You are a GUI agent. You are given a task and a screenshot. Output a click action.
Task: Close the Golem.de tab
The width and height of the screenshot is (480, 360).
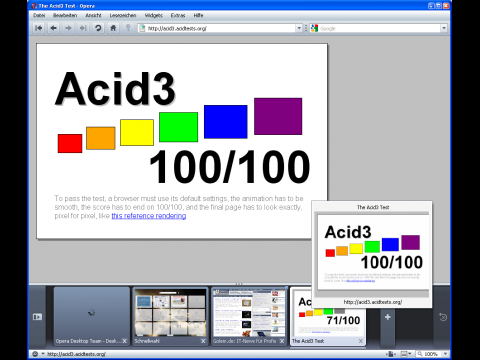tap(282, 341)
